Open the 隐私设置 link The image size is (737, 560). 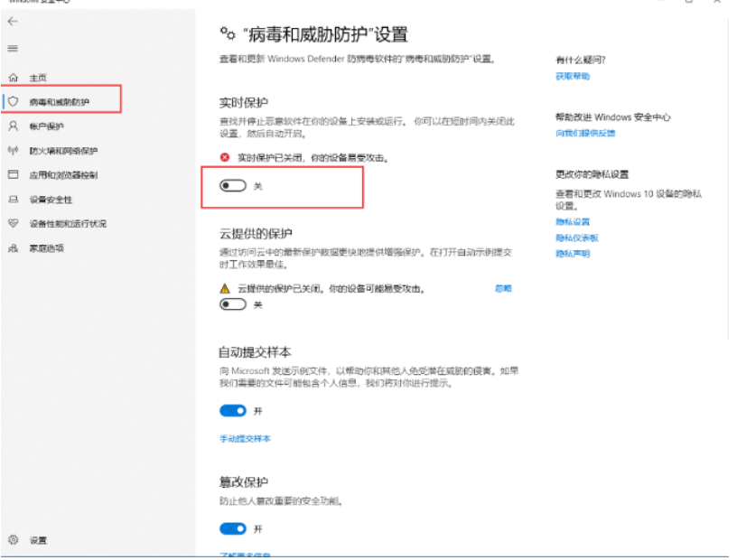[x=573, y=221]
